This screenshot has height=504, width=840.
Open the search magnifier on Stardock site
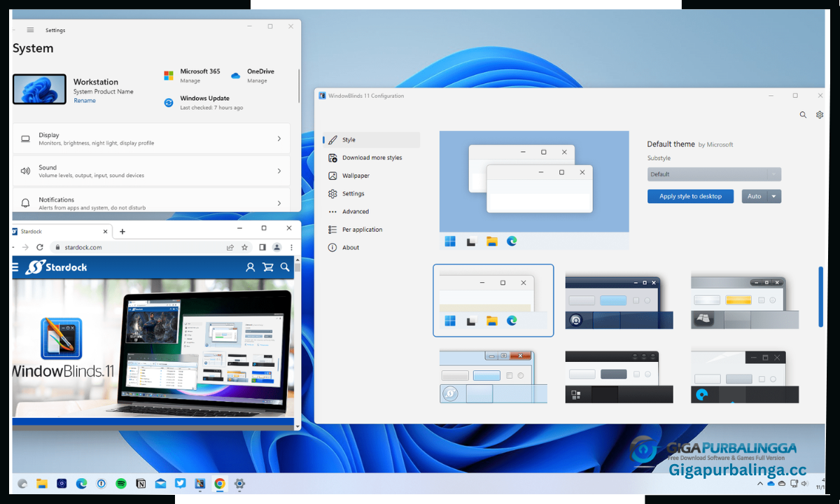pos(284,267)
